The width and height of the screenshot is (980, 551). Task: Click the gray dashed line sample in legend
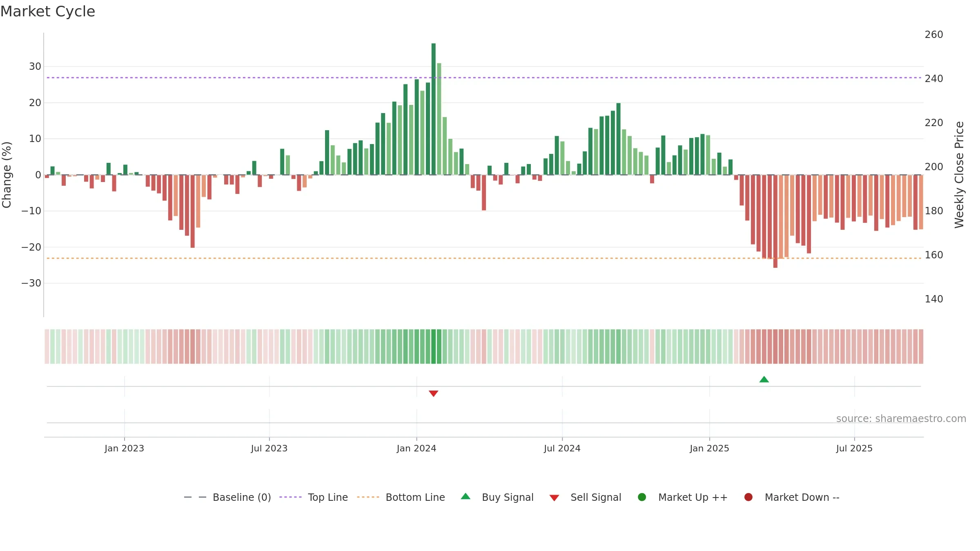point(195,497)
